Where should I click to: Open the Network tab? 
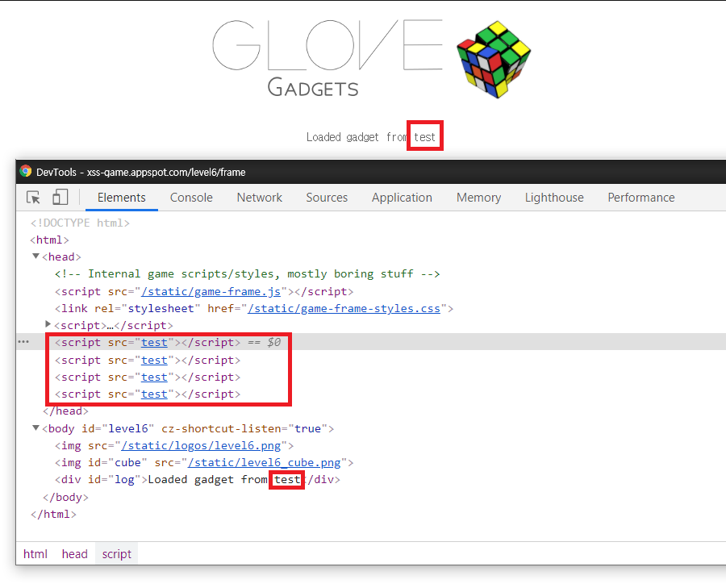coord(259,198)
